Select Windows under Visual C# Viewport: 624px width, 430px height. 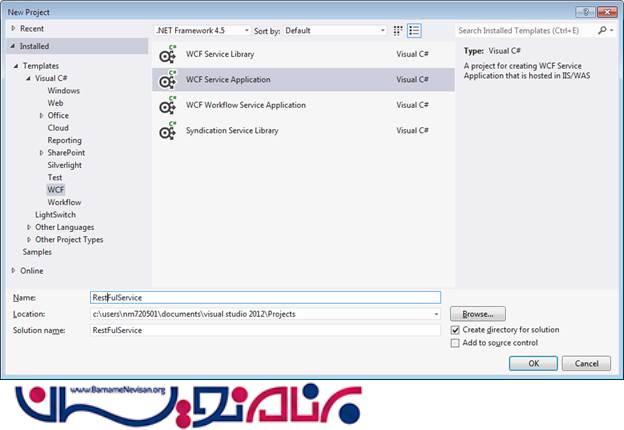[64, 91]
